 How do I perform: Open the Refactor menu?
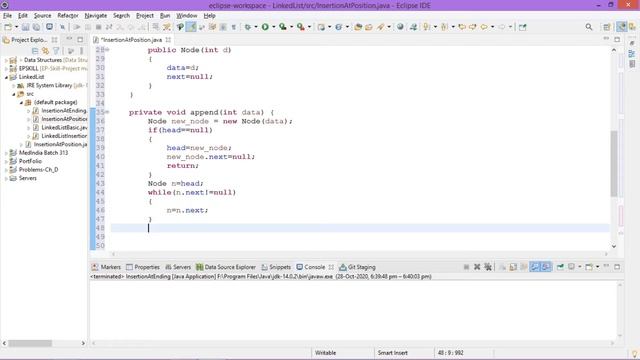(x=68, y=16)
